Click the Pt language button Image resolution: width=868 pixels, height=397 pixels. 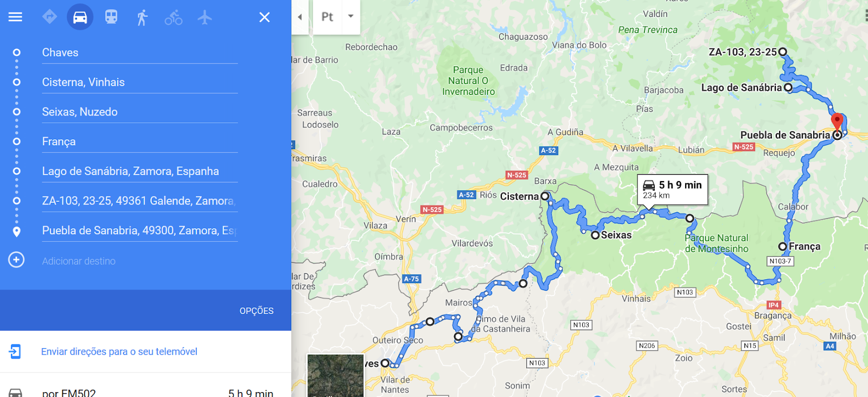[x=328, y=17]
